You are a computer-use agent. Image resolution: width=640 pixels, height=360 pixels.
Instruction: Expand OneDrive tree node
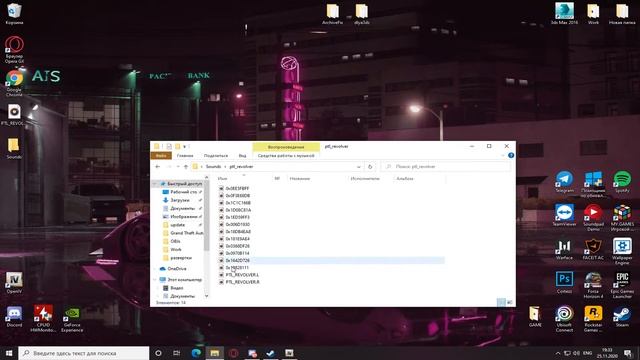click(x=155, y=269)
